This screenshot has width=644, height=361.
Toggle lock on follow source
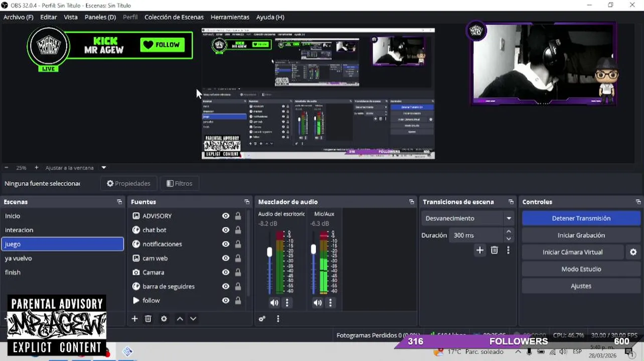(x=238, y=300)
